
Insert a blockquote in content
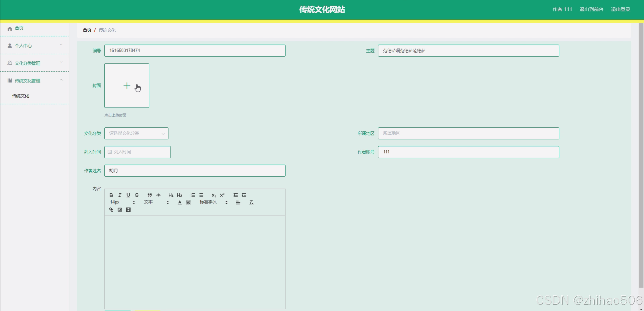tap(150, 195)
